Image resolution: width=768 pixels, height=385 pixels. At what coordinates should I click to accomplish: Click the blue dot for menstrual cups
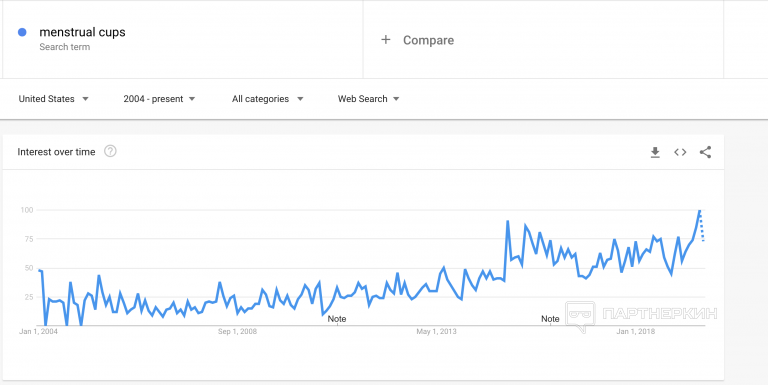point(22,32)
